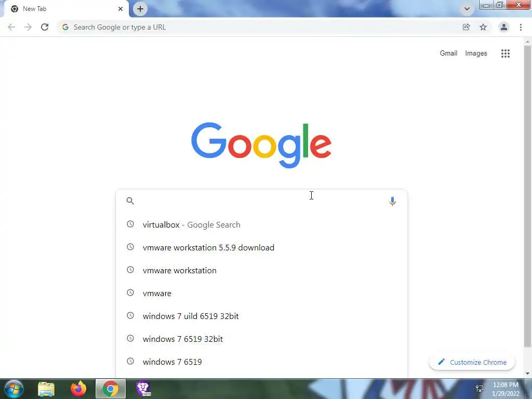Select the windows 7 6519 suggestion
Viewport: 532px width, 399px height.
pos(261,362)
